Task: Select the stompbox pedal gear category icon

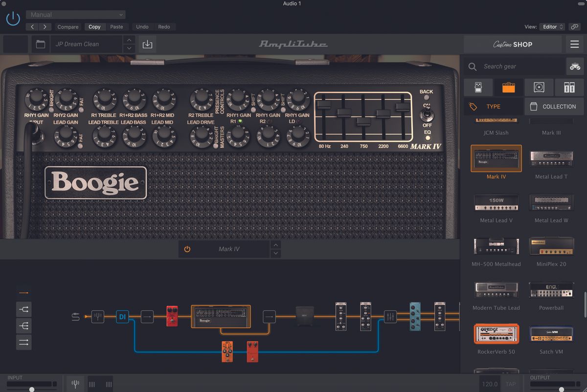Action: point(478,87)
